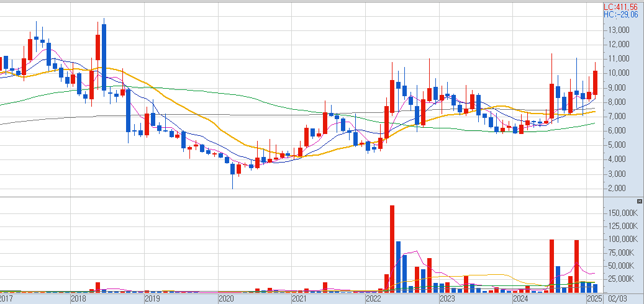Click the 2024 year label on timeline
The image size is (644, 304).
point(520,298)
